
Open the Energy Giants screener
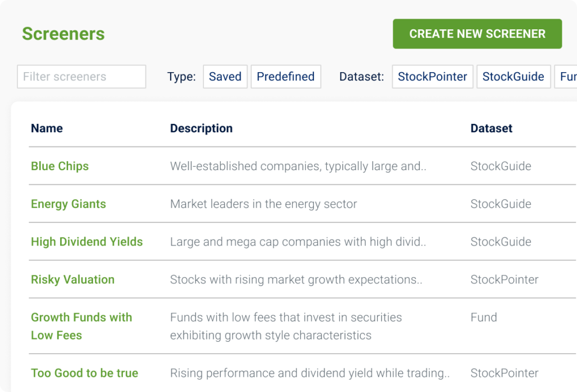68,204
